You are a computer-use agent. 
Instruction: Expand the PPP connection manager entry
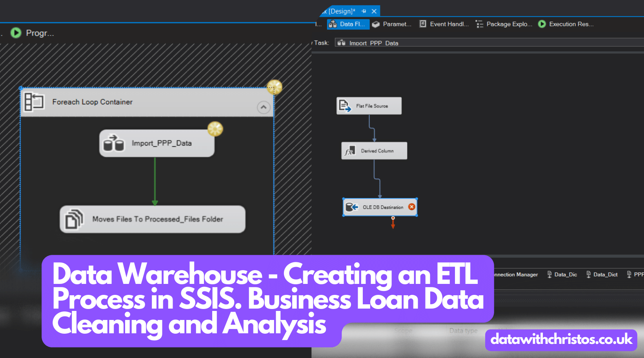coord(635,274)
